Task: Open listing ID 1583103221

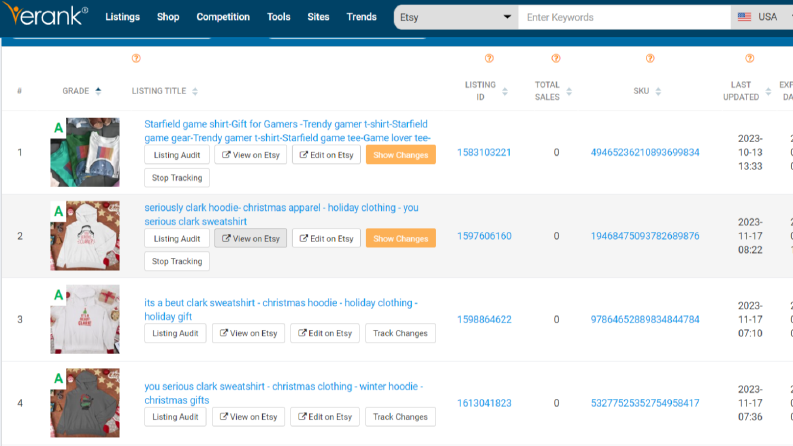Action: (484, 152)
